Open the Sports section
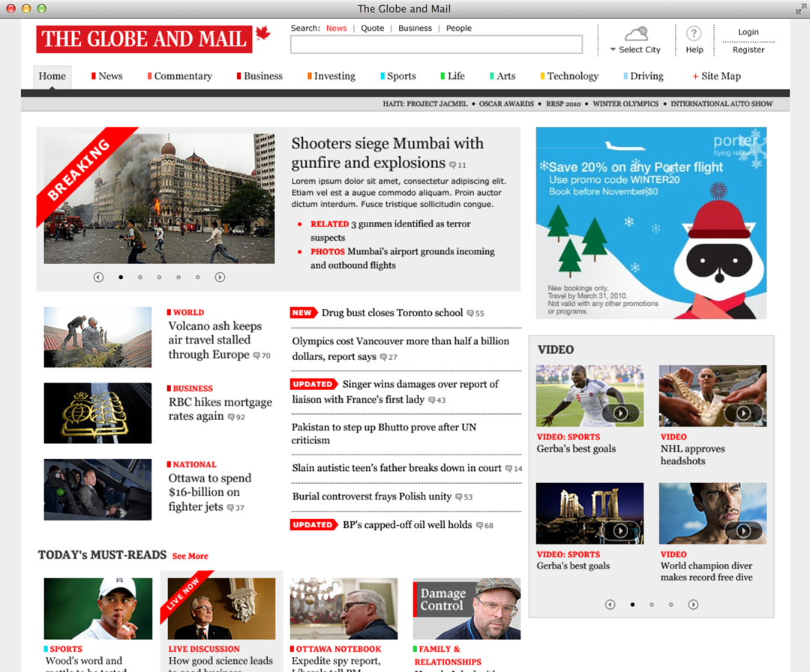The width and height of the screenshot is (810, 672). coord(398,76)
